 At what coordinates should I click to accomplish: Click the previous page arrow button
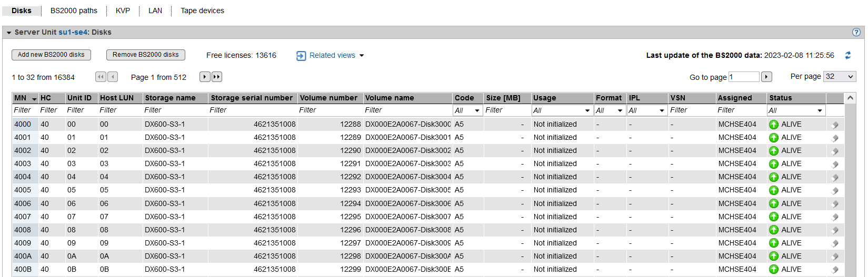coord(113,77)
